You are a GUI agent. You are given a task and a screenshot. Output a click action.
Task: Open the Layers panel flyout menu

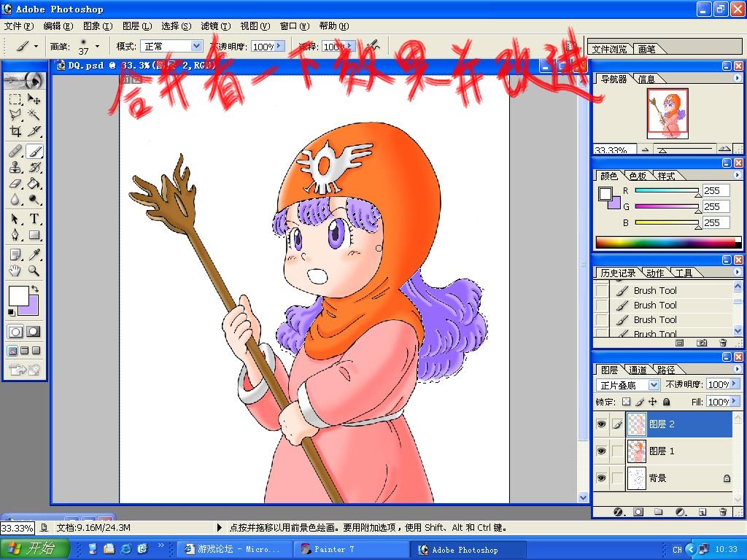pyautogui.click(x=738, y=368)
